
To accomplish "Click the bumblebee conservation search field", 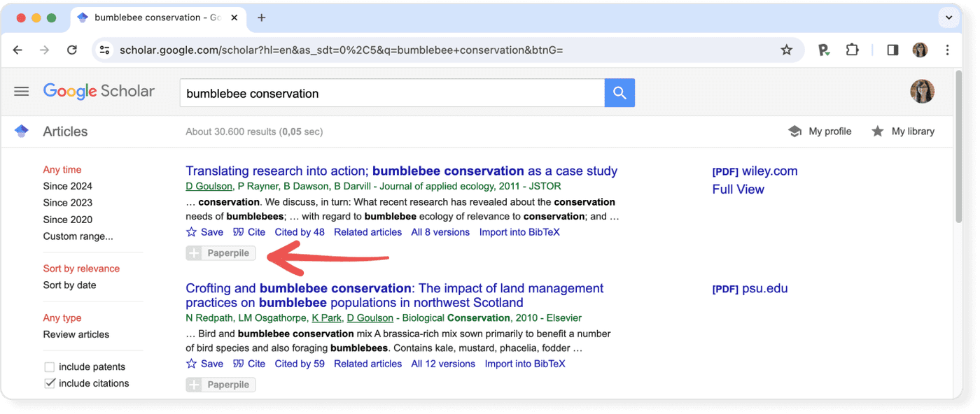I will [x=392, y=93].
